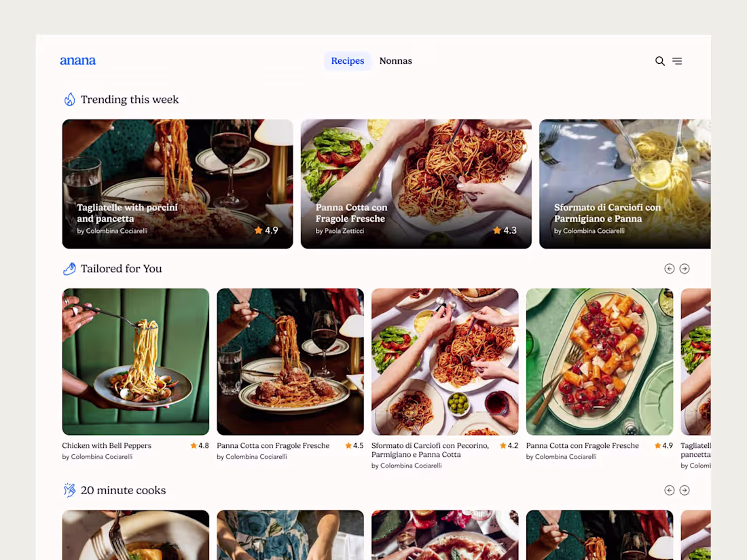
Task: Open Panna Cotta con Fragole Fresche trending card
Action: pyautogui.click(x=416, y=183)
